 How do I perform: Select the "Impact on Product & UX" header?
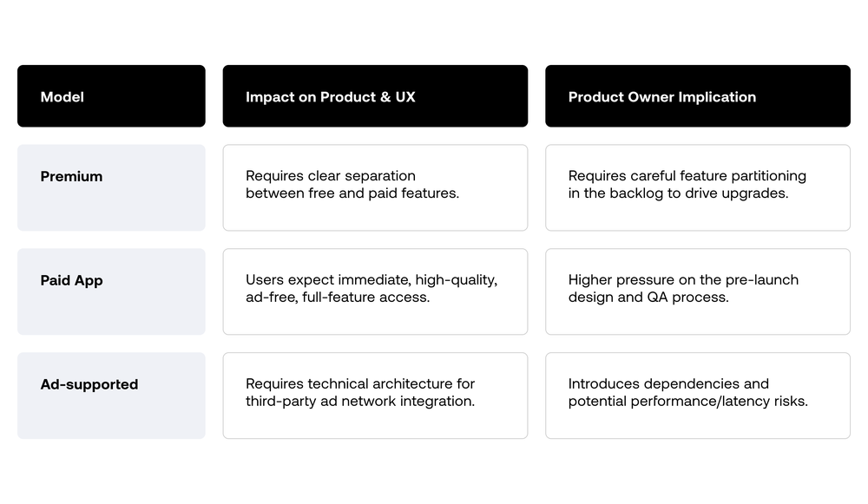click(375, 96)
